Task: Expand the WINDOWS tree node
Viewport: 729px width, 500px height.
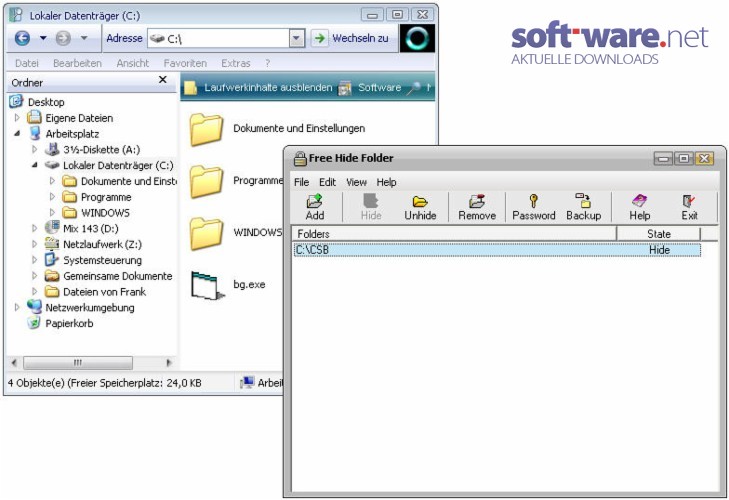Action: pos(53,213)
